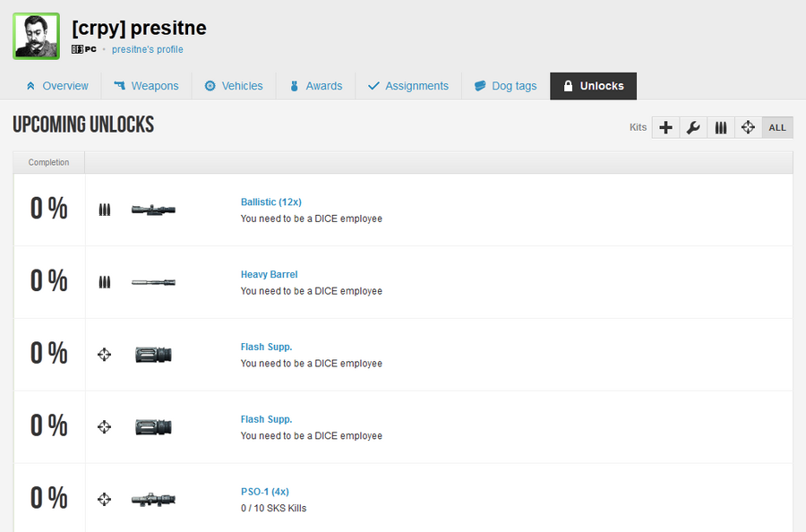The width and height of the screenshot is (806, 532).
Task: Open the Heavy Barrel unlock link
Action: coord(269,275)
